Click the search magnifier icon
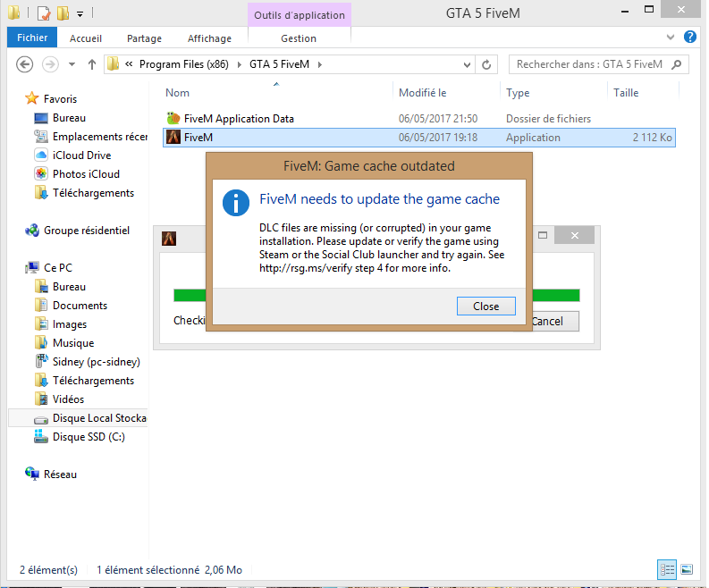The width and height of the screenshot is (709, 588). [677, 64]
